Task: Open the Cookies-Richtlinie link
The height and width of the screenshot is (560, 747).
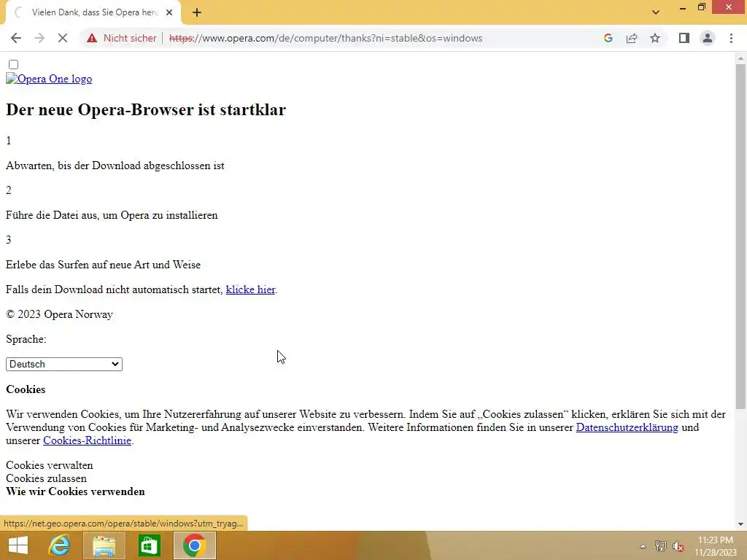Action: [x=88, y=440]
